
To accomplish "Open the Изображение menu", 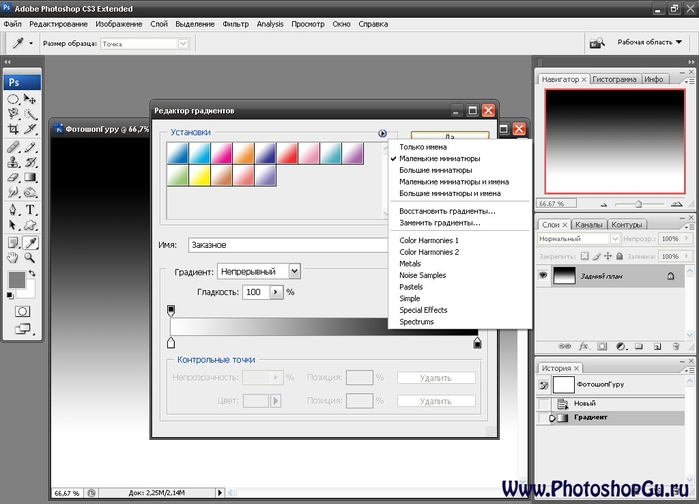I will click(x=119, y=24).
